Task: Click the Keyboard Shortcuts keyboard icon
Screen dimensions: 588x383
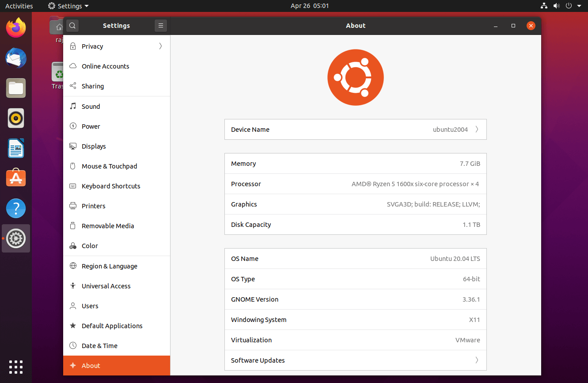Action: (73, 186)
